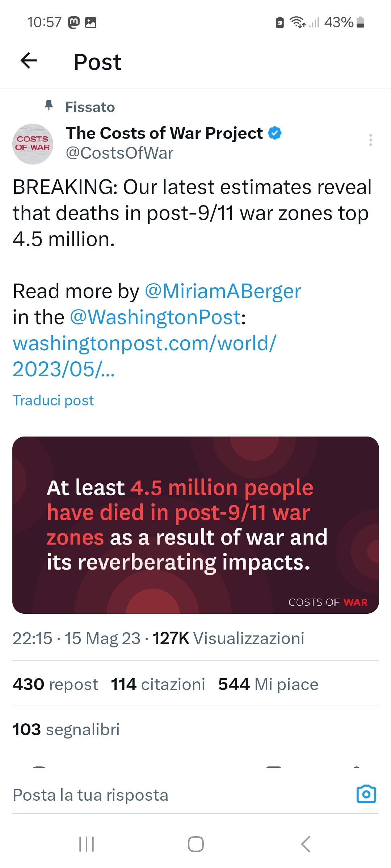Tap the blue verified badge
This screenshot has width=391, height=868.
pos(274,133)
